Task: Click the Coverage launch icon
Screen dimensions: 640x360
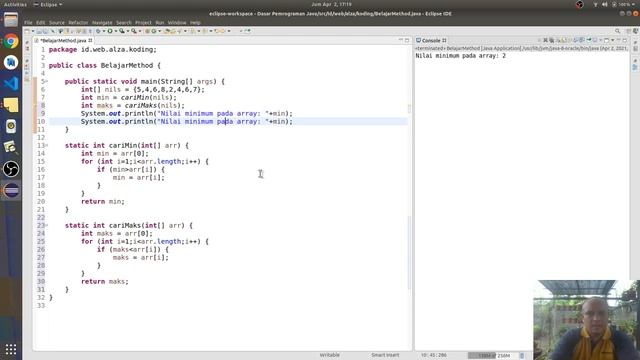Action: [122, 31]
